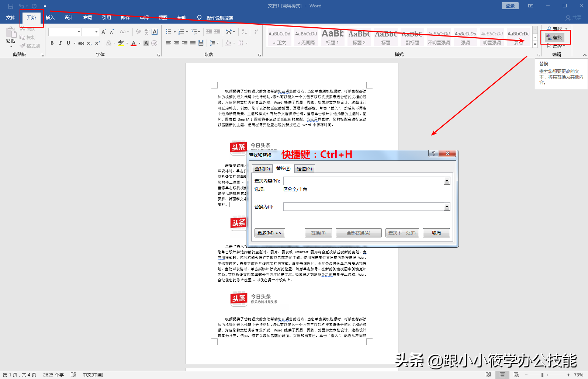This screenshot has height=379, width=588.
Task: Justify paragraph text
Action: [193, 43]
